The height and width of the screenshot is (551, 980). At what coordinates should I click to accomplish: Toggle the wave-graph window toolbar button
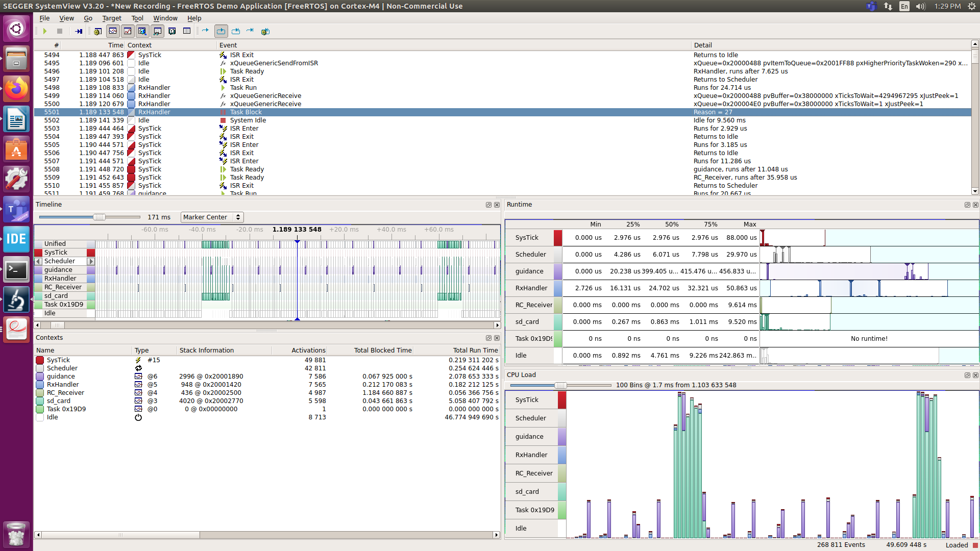[x=113, y=31]
